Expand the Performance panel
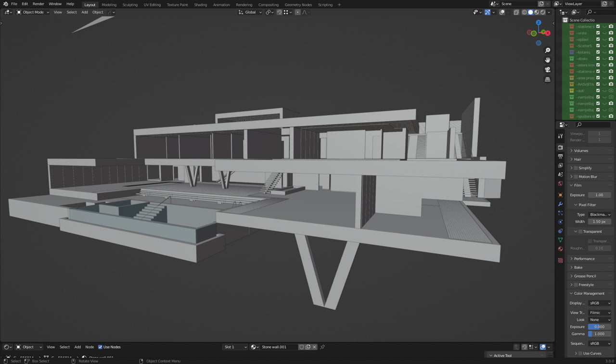The image size is (616, 364). (584, 259)
